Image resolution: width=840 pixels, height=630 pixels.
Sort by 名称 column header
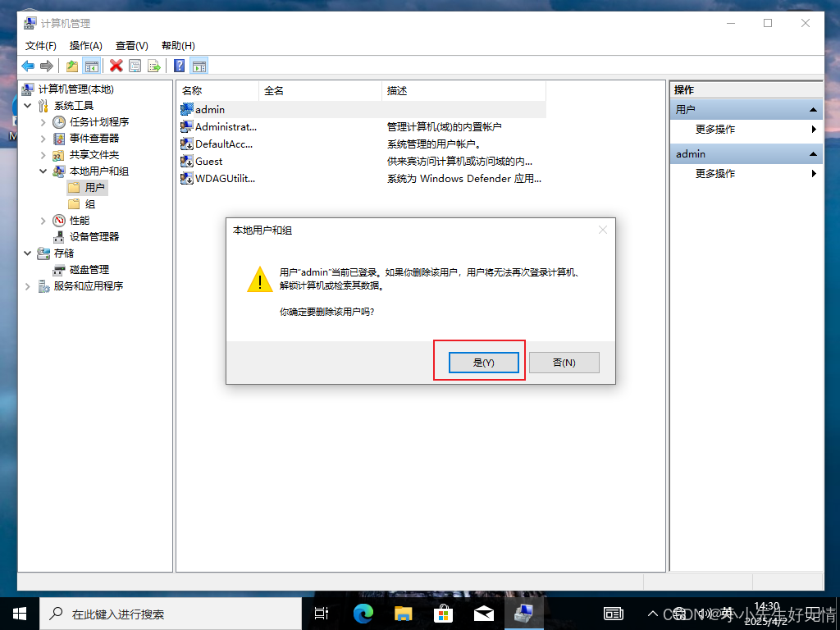click(218, 90)
